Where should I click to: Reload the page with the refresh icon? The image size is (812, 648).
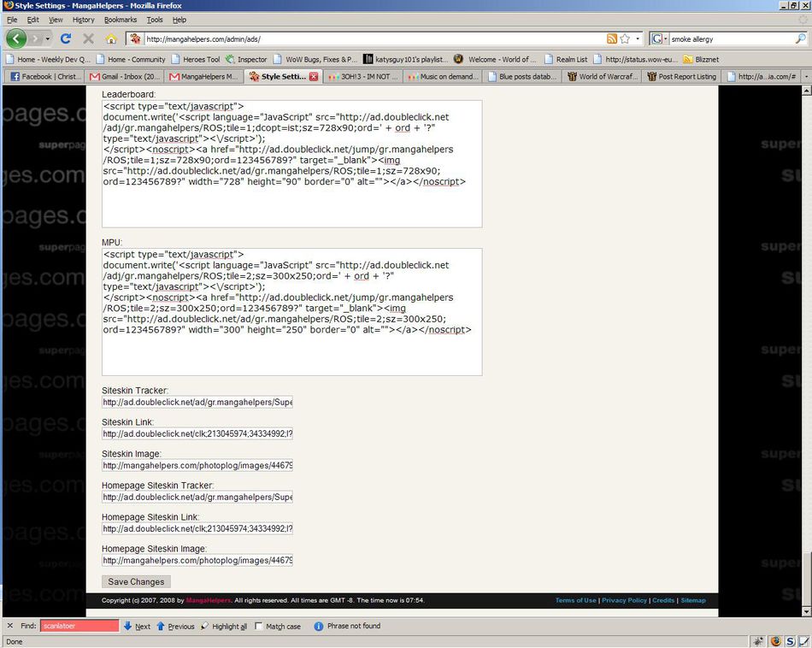(x=66, y=38)
